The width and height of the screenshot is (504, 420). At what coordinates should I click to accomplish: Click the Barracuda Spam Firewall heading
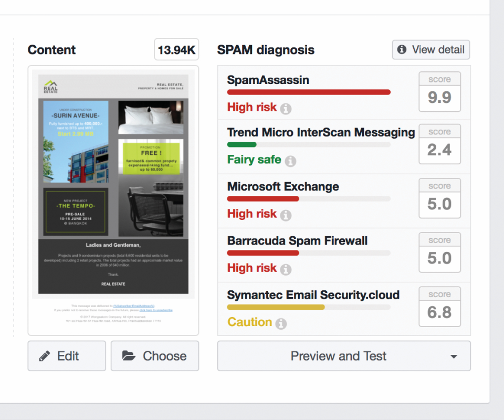point(297,240)
